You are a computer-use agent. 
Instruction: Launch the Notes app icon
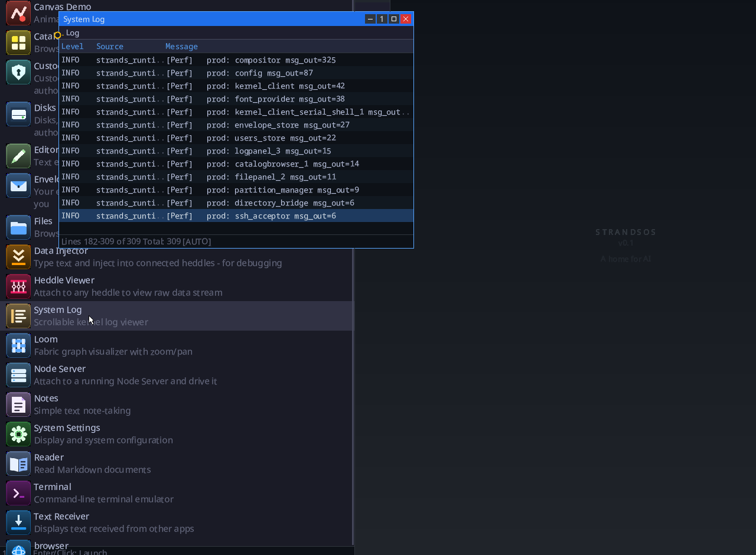coord(18,404)
